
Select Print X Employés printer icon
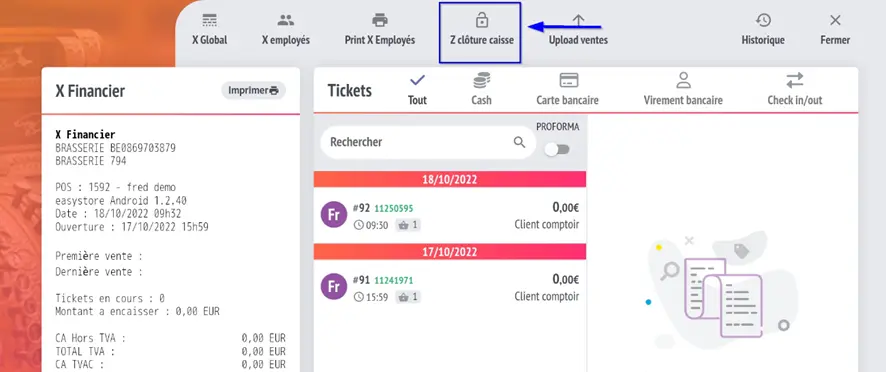point(380,21)
